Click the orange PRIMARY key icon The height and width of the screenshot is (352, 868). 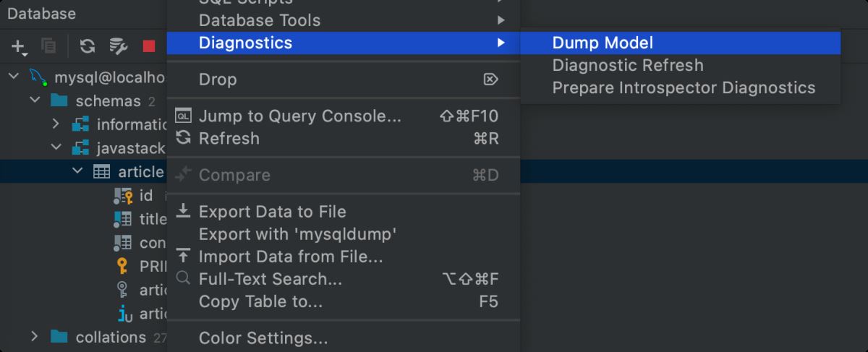point(123,265)
